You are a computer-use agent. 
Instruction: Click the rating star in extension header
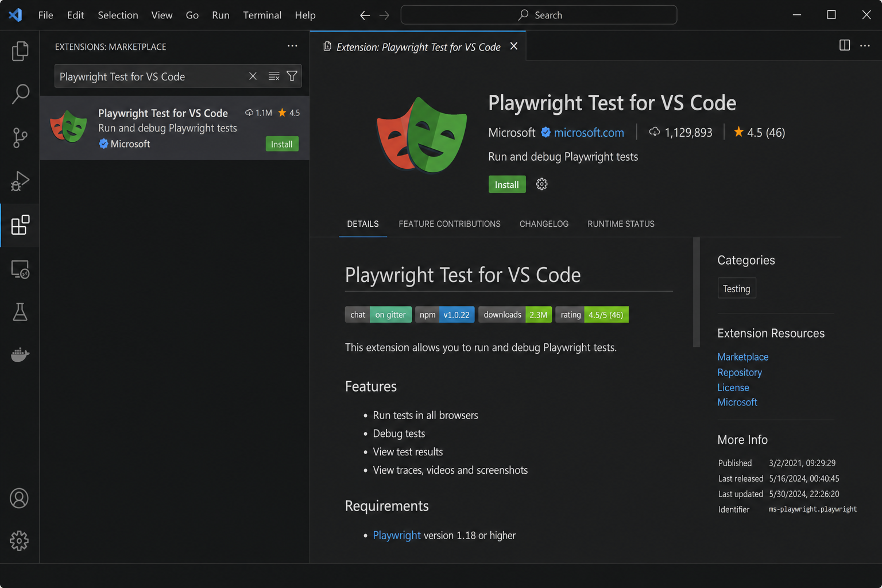click(738, 132)
